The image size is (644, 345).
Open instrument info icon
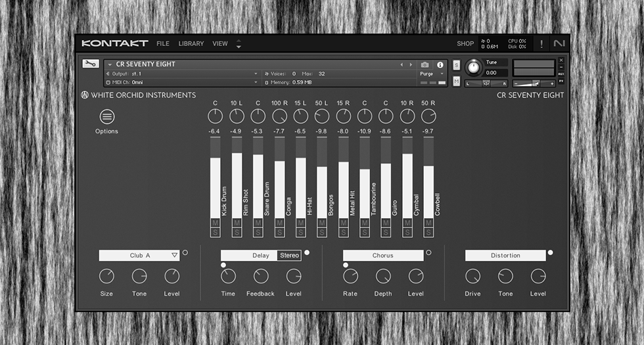440,65
